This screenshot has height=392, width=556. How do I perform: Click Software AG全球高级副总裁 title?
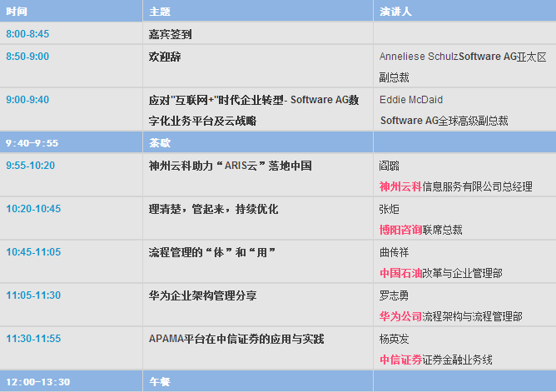[x=444, y=121]
